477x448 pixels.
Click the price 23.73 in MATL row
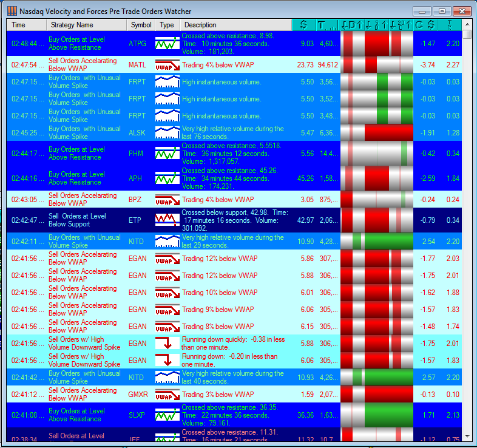(x=305, y=65)
